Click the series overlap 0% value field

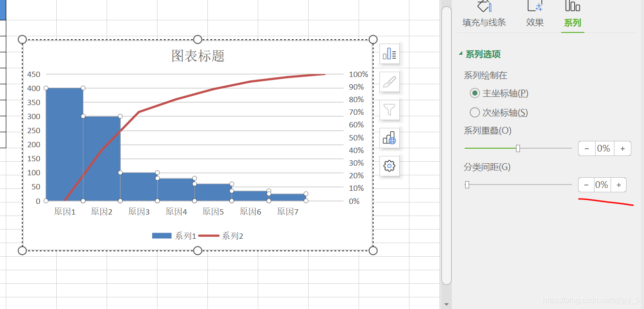tap(604, 149)
